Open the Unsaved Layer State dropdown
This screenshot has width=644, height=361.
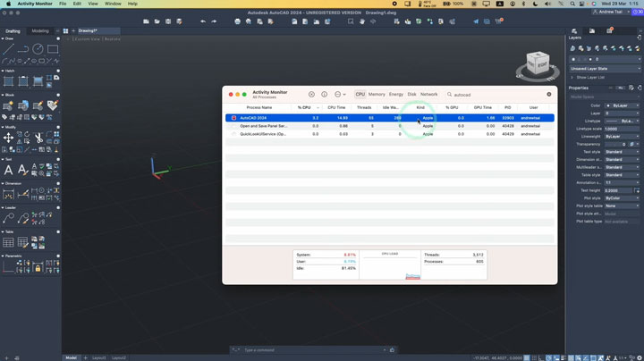click(605, 69)
